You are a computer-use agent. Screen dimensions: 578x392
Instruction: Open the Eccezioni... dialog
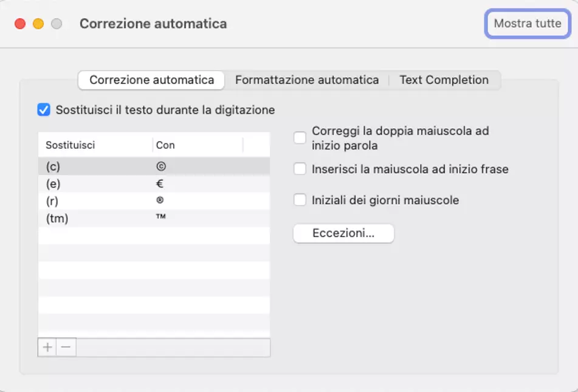click(343, 233)
